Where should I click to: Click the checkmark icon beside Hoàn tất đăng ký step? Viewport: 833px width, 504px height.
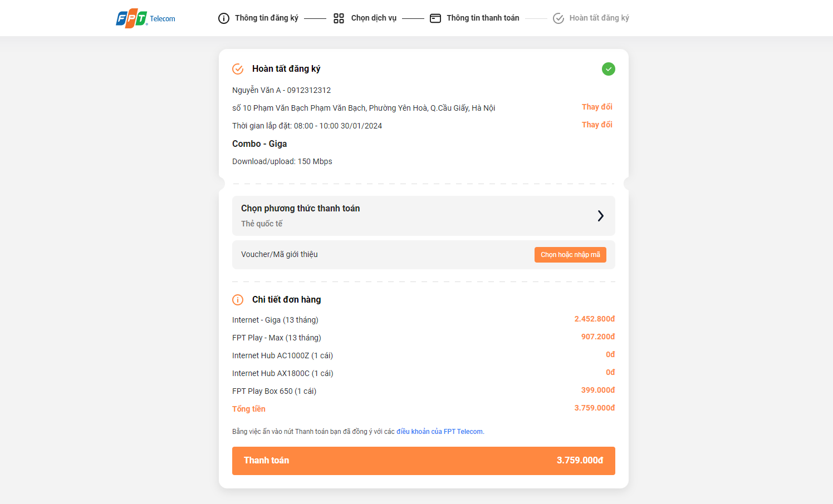558,18
